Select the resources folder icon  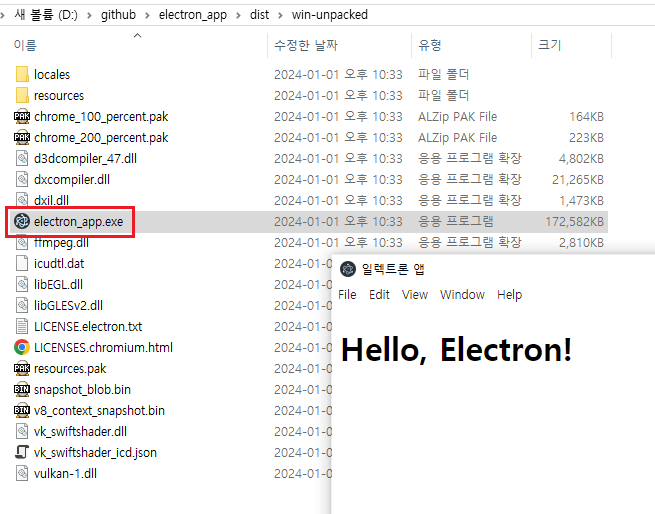coord(22,95)
